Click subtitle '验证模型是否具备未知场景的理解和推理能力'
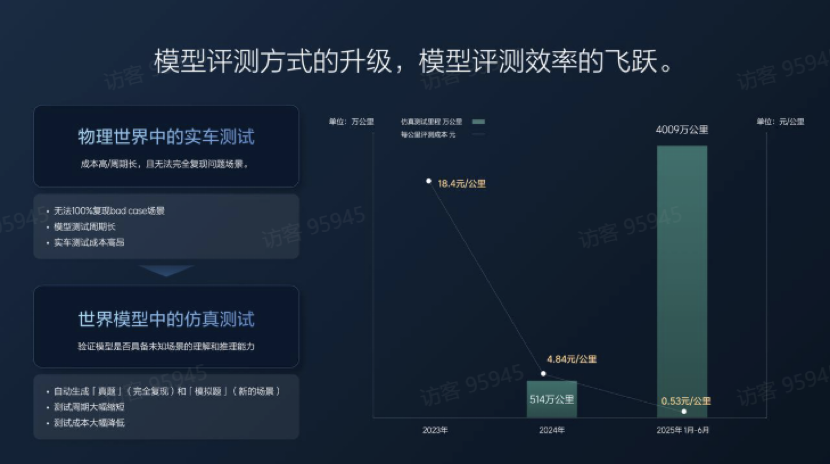This screenshot has width=830, height=464. coord(166,346)
